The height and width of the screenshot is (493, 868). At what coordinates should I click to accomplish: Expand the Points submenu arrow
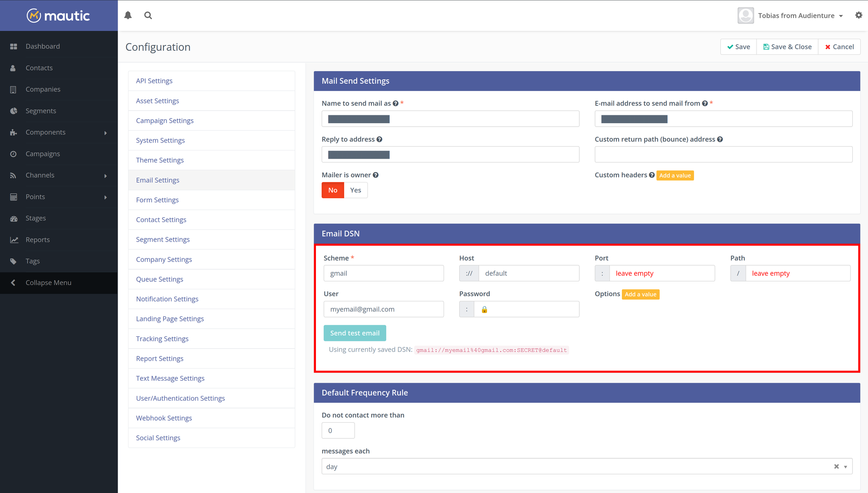(x=105, y=197)
